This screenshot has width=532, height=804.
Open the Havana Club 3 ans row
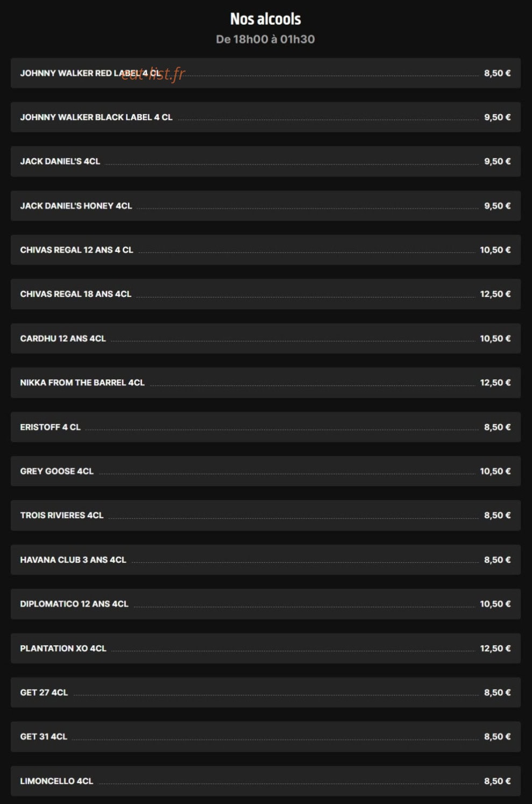tap(265, 560)
